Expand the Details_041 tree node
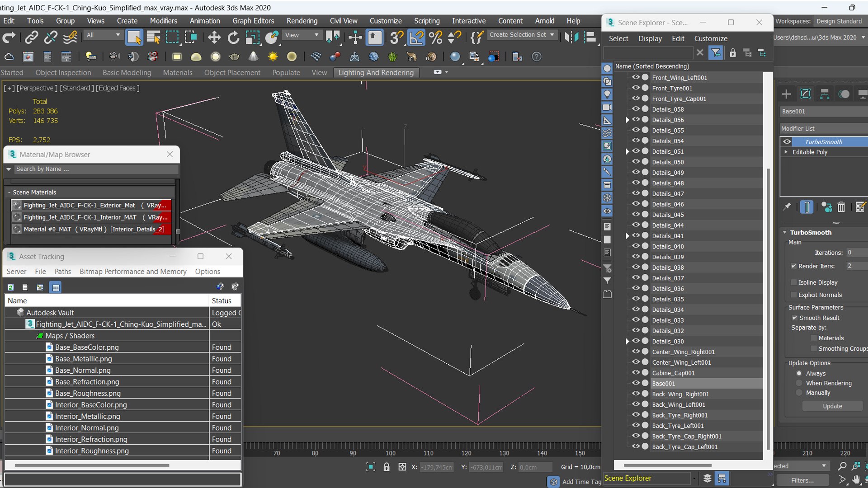Screen dimensions: 868x488 (627, 236)
